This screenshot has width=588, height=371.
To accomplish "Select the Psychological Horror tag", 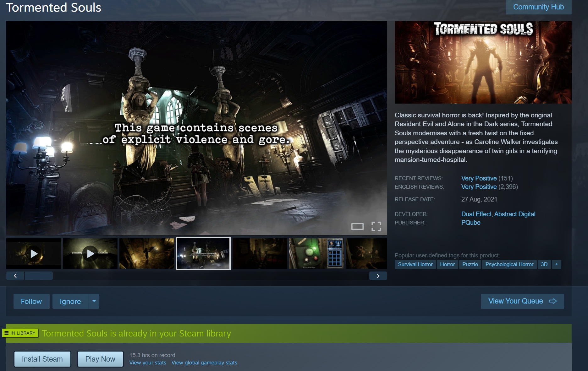I will coord(509,264).
